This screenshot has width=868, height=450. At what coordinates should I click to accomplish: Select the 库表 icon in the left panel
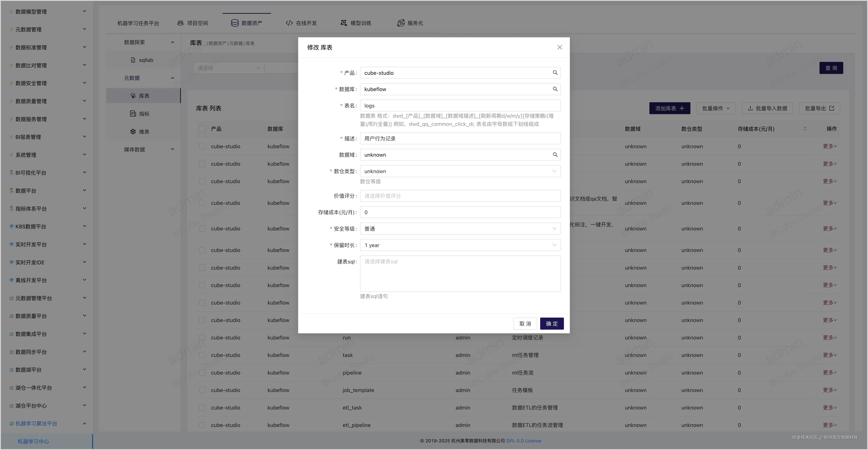coord(133,96)
